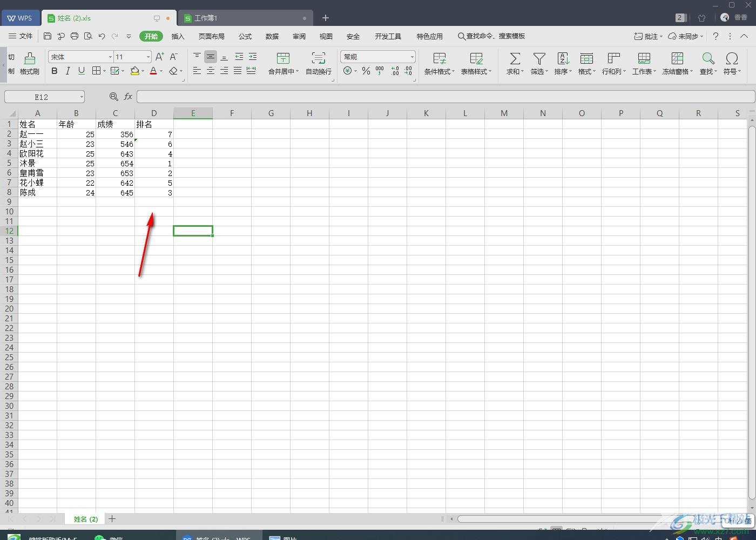The height and width of the screenshot is (540, 756).
Task: Open the Find (查找) magnifier
Action: (708, 58)
